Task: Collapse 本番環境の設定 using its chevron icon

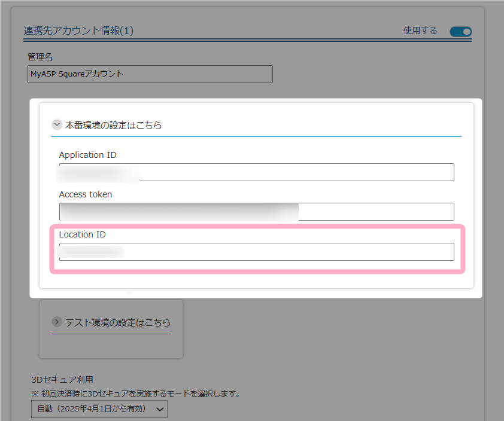Action: (57, 125)
